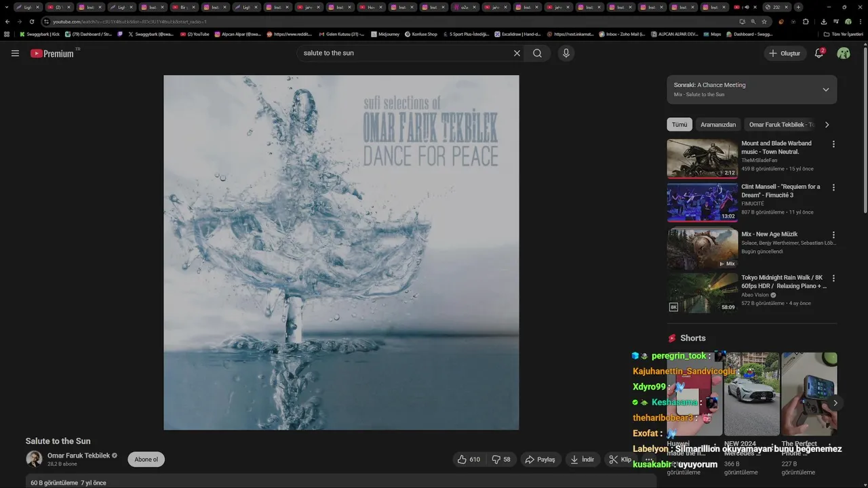Share the video via Paylaş
The width and height of the screenshot is (868, 488).
pos(540,460)
